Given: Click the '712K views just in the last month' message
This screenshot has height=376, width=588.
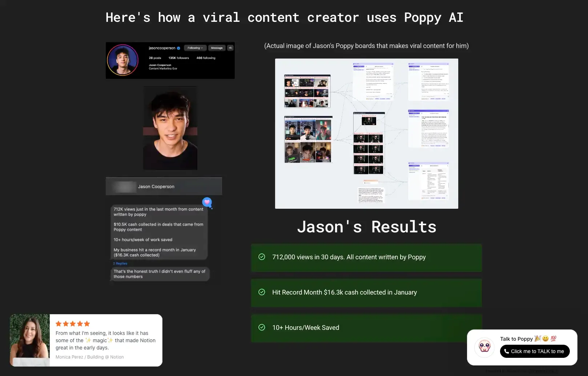Looking at the screenshot, I should point(159,232).
